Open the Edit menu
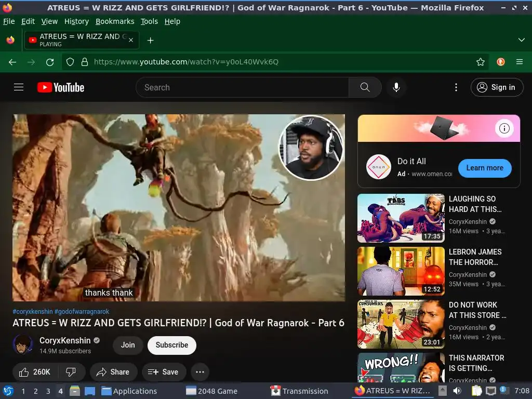 [28, 21]
